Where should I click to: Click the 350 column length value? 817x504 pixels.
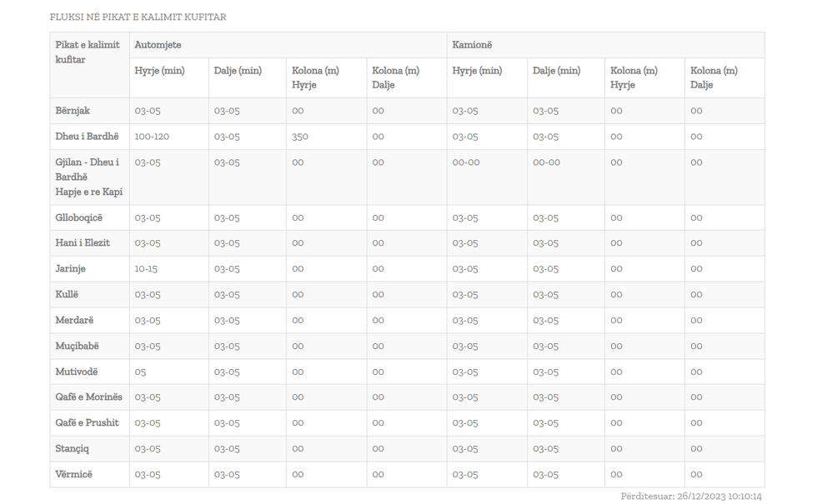(x=300, y=137)
